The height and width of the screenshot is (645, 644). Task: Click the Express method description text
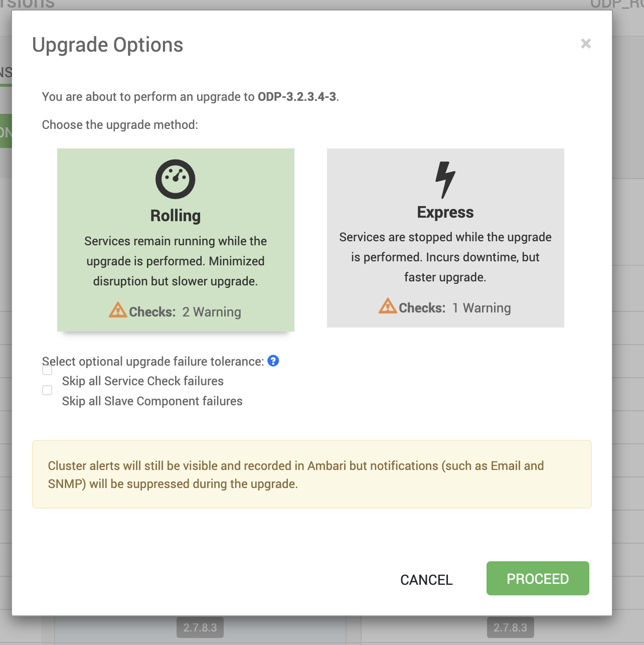pyautogui.click(x=445, y=257)
